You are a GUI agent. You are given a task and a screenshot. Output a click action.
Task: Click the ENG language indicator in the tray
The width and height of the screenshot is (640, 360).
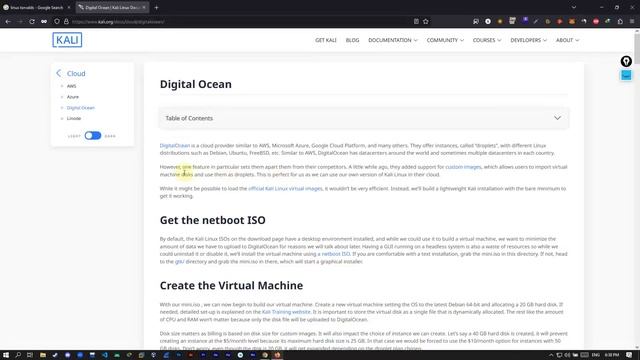pos(596,355)
